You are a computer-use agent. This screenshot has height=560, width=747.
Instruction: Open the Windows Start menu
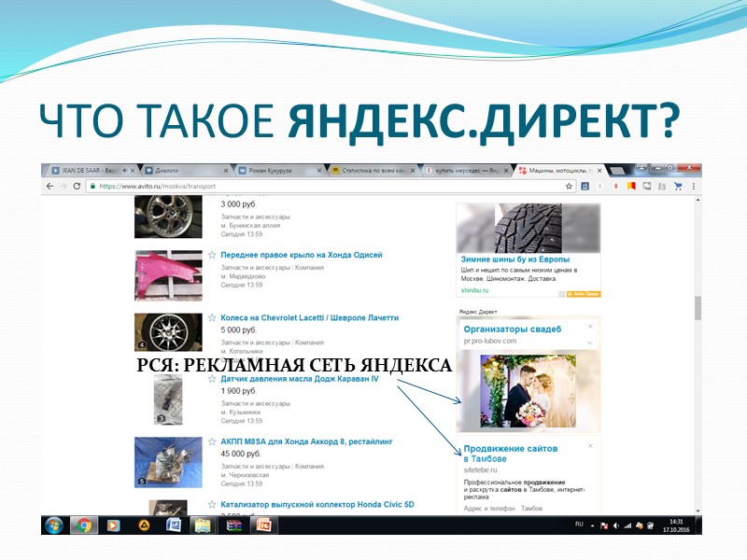click(x=54, y=525)
